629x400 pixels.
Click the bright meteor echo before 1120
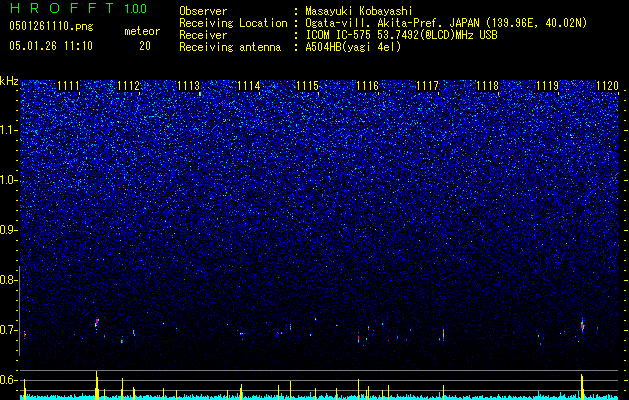(x=582, y=325)
